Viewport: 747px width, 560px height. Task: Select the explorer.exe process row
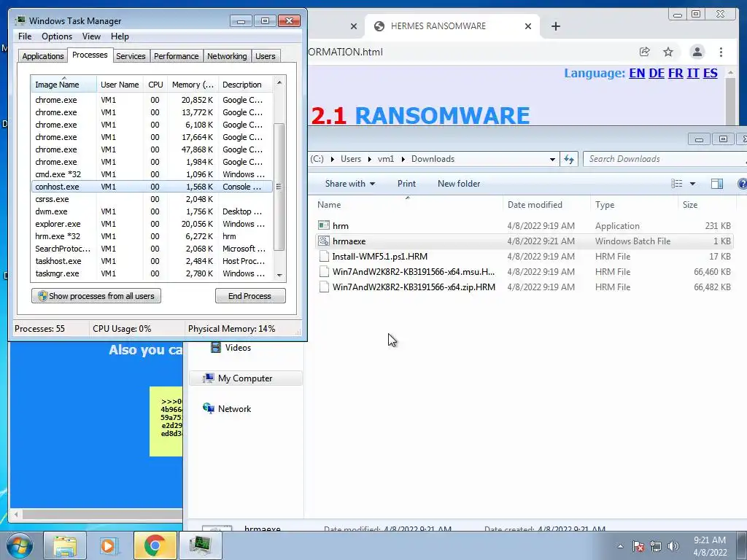pos(152,224)
